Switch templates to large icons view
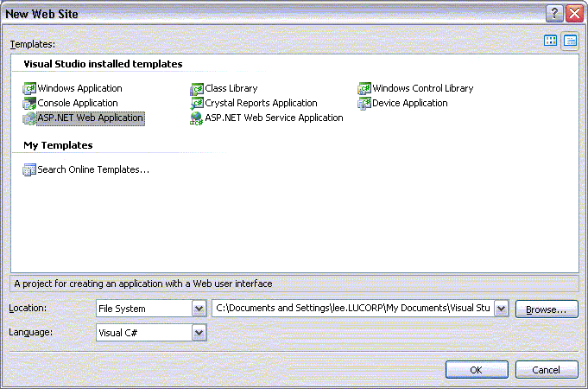 [x=551, y=41]
